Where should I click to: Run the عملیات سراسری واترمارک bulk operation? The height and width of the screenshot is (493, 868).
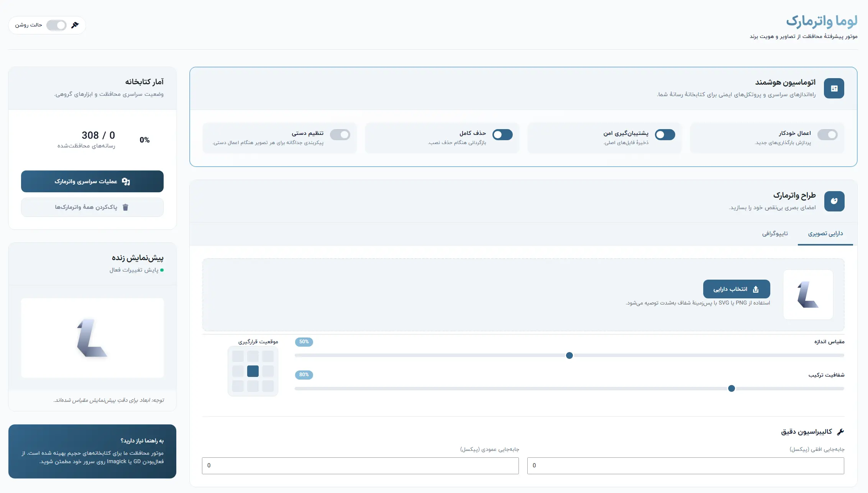[x=92, y=181]
